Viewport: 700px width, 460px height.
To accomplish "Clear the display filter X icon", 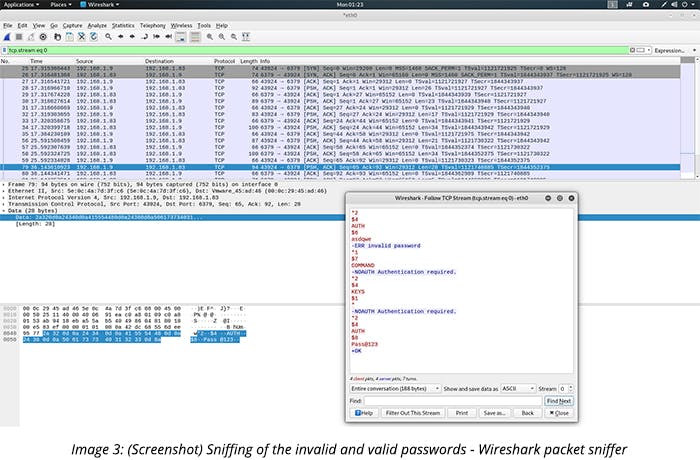I will [x=632, y=50].
